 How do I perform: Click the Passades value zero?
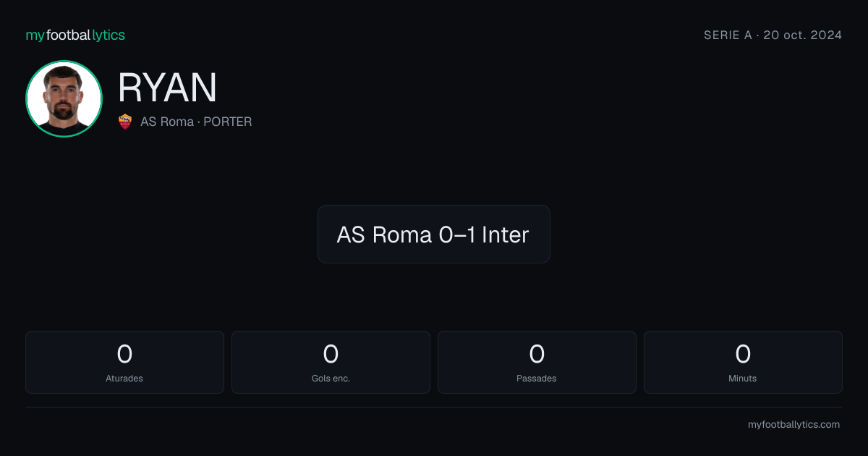click(x=537, y=354)
